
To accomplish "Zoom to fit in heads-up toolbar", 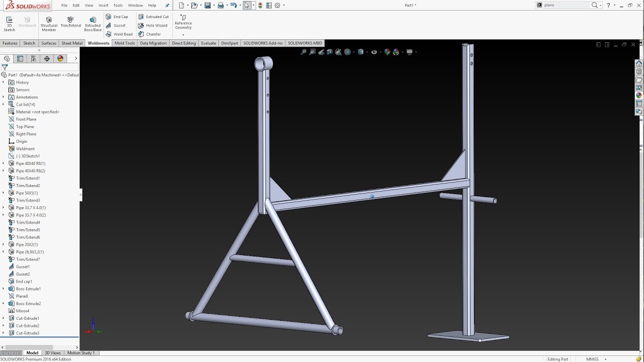I will click(303, 52).
